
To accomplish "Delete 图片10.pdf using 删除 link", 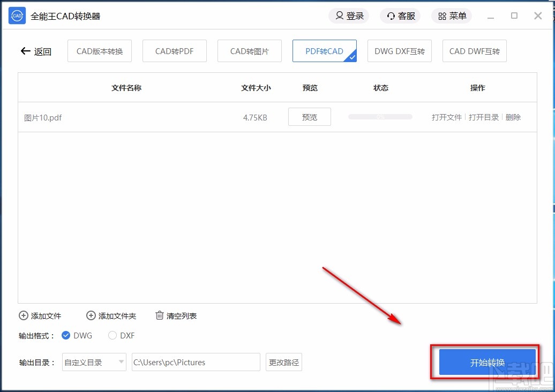I will pyautogui.click(x=512, y=117).
